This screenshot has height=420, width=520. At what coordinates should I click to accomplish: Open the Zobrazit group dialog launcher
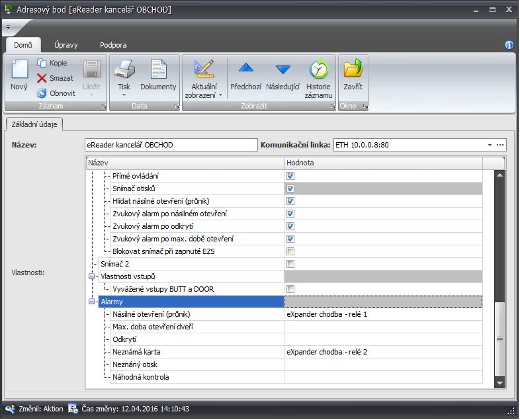(333, 106)
